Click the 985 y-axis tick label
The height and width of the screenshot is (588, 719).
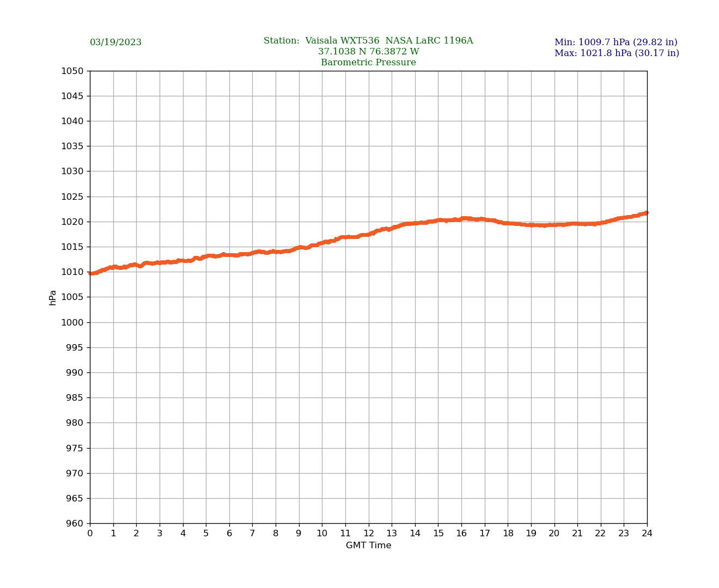(75, 398)
